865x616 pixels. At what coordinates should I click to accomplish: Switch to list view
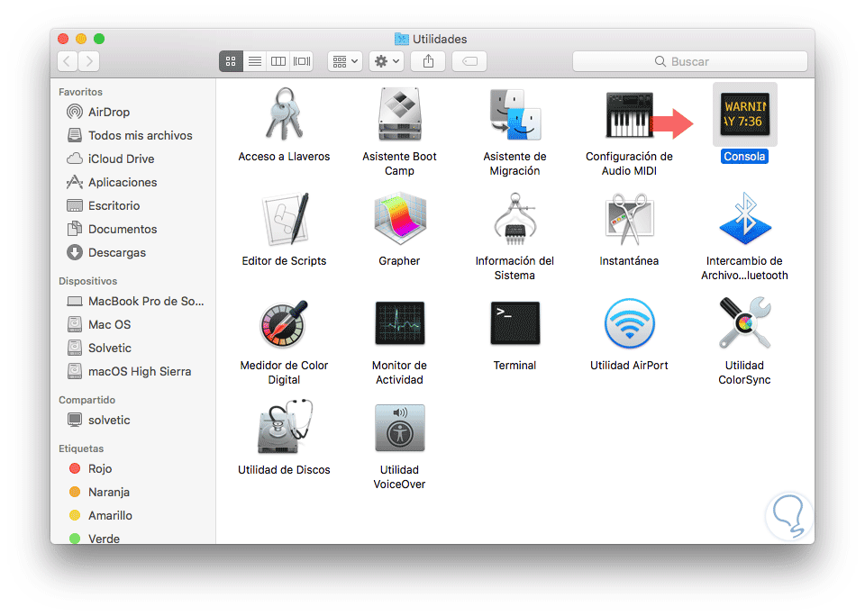pos(254,61)
